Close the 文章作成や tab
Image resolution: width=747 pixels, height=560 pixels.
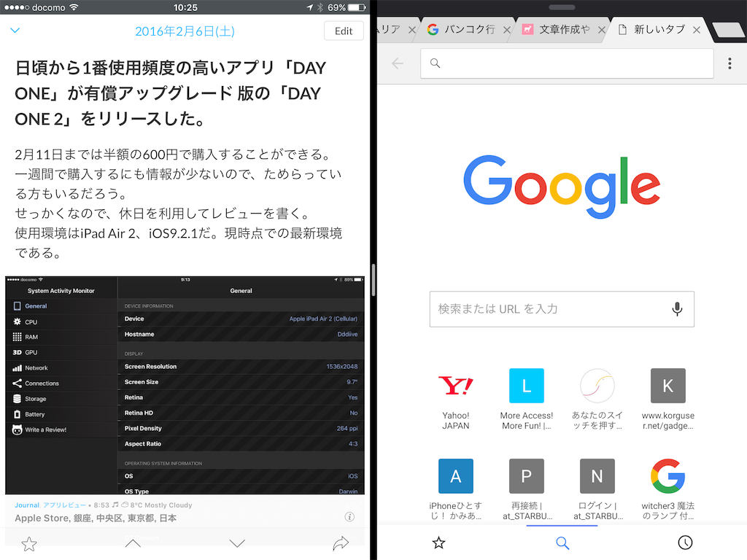(602, 30)
